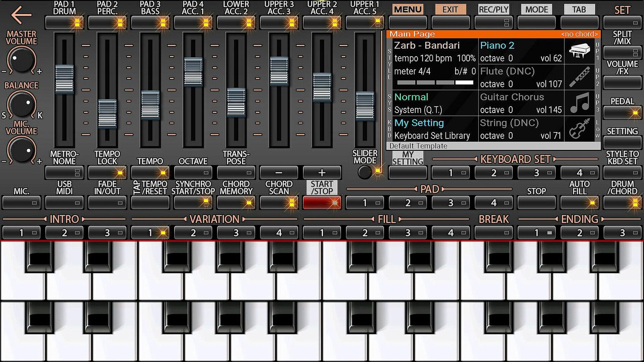
Task: Select Keyboard Set 1
Action: [451, 173]
